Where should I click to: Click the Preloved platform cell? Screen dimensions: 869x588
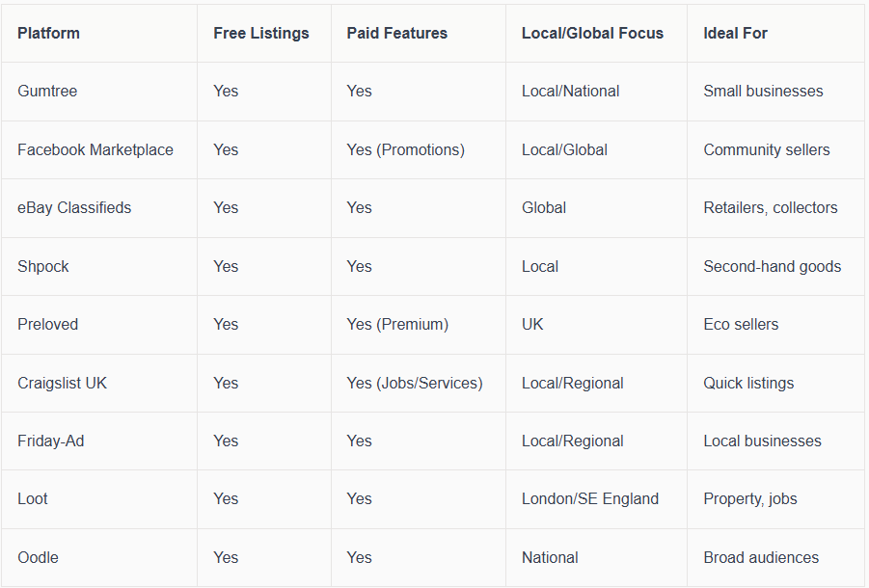coord(48,324)
